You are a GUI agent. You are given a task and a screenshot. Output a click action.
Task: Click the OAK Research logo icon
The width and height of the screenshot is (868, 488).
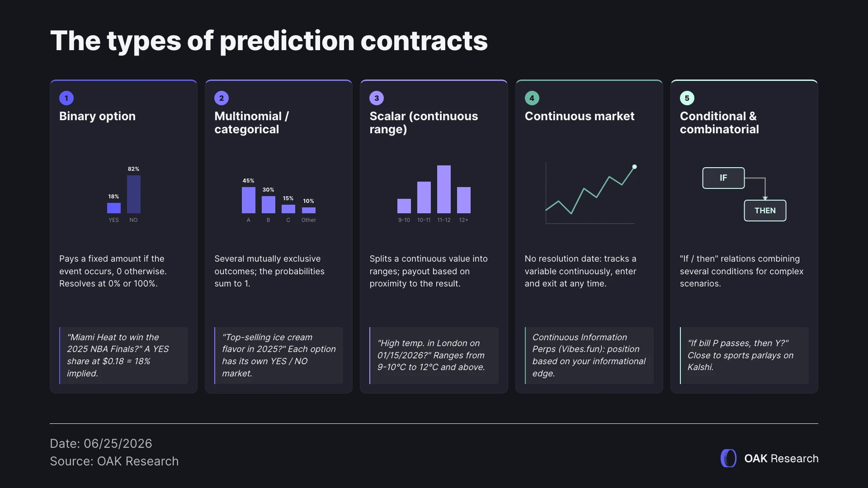tap(728, 458)
